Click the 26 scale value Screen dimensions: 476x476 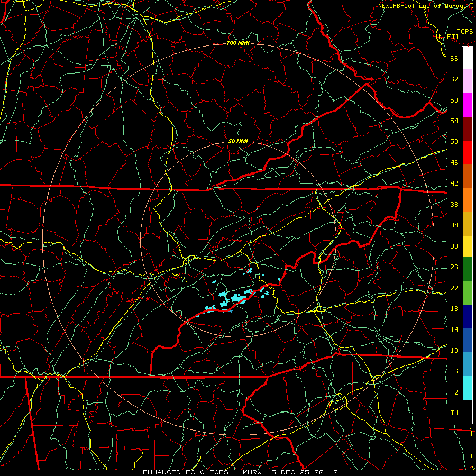click(454, 267)
